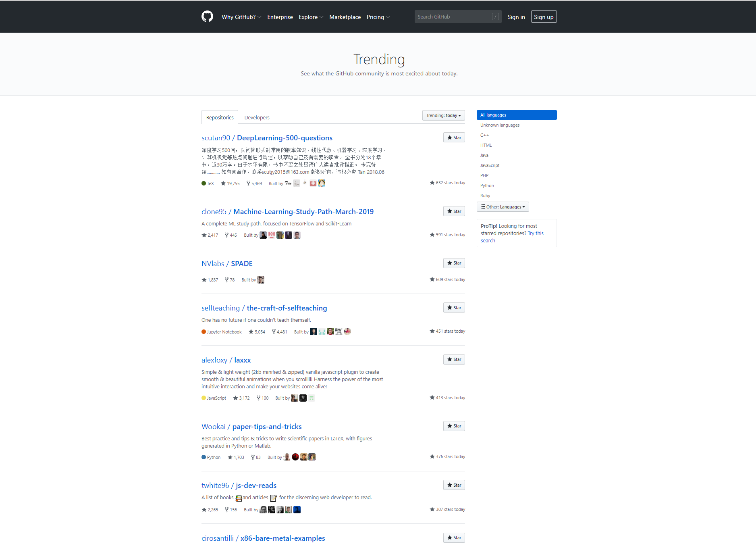
Task: Open forks count 156 for js-dev-reads
Action: [x=231, y=510]
